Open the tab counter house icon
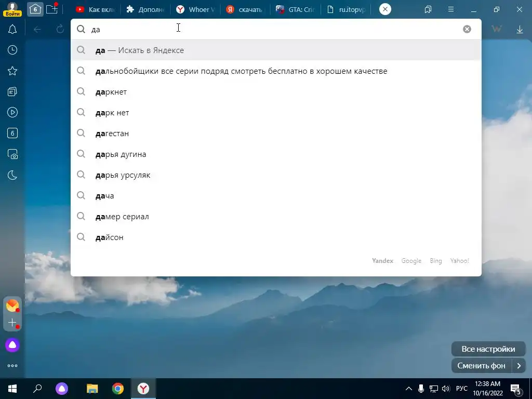 [35, 9]
